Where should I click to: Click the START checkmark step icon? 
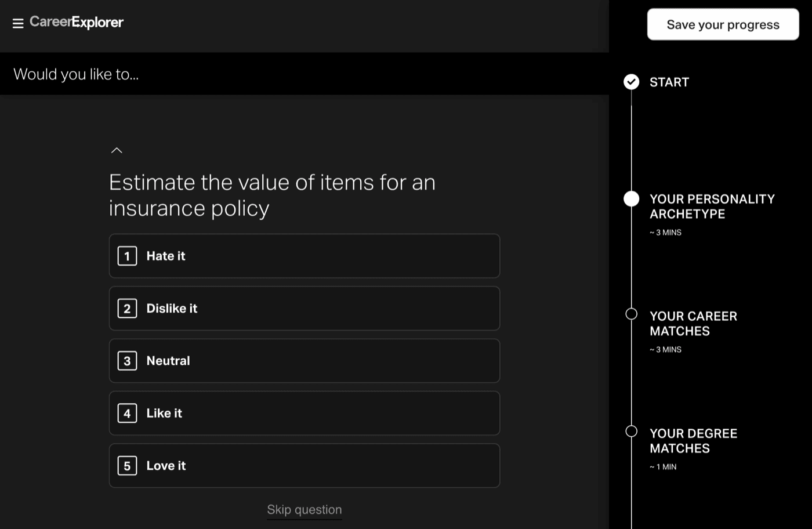[x=632, y=82]
